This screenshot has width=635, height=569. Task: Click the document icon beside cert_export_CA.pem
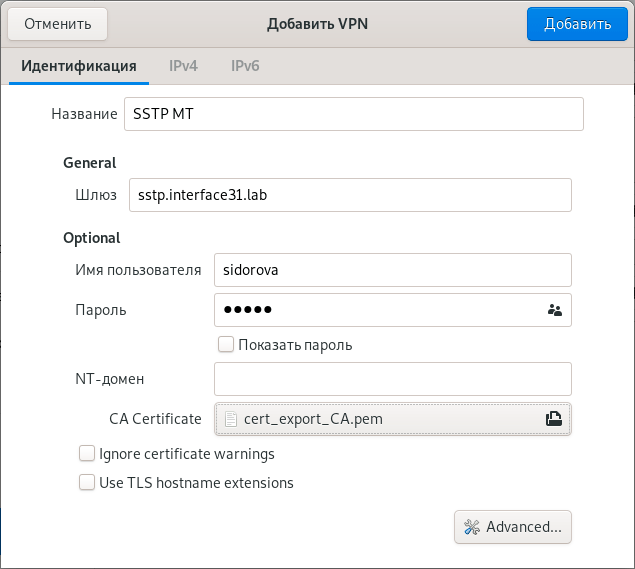coord(231,419)
